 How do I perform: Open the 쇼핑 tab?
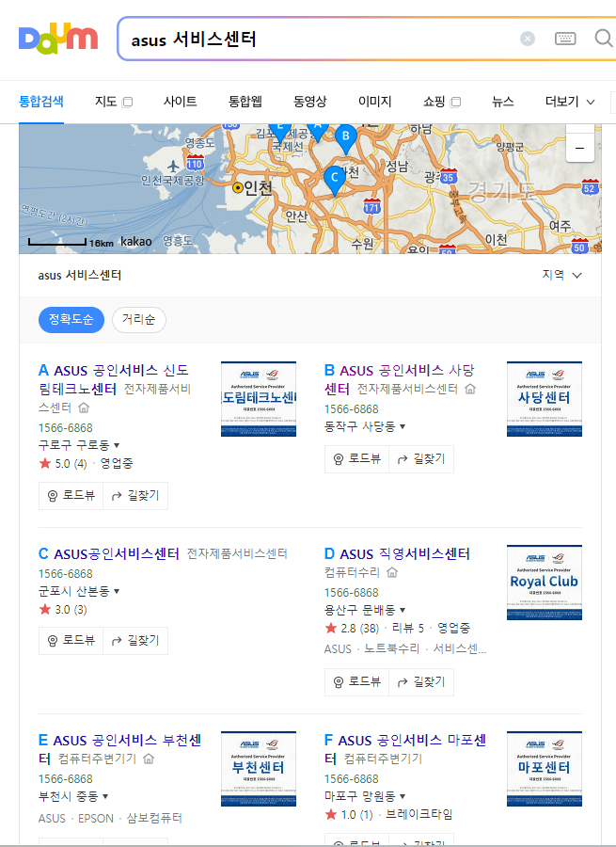(434, 102)
